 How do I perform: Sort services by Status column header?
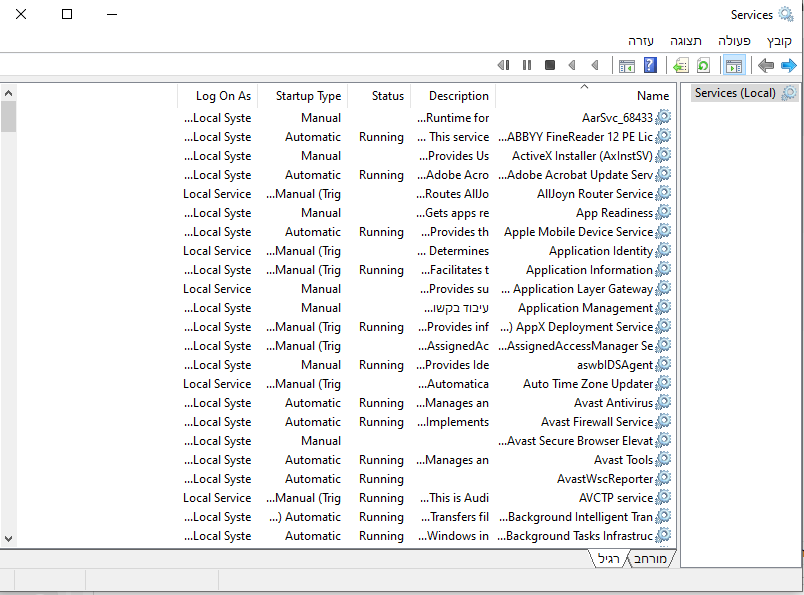click(387, 96)
